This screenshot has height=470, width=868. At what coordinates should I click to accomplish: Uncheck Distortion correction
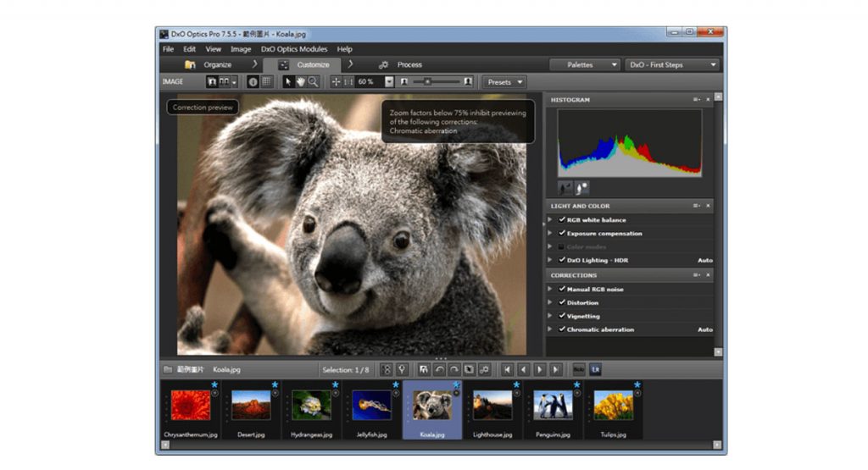point(562,302)
